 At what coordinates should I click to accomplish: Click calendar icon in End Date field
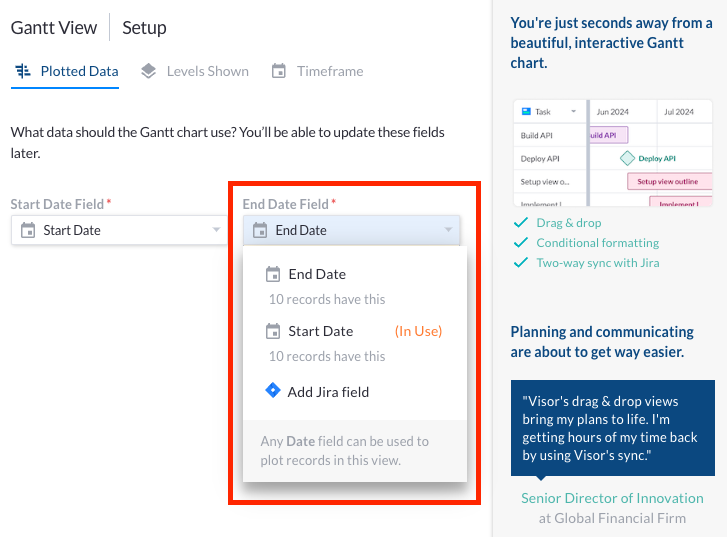(260, 230)
